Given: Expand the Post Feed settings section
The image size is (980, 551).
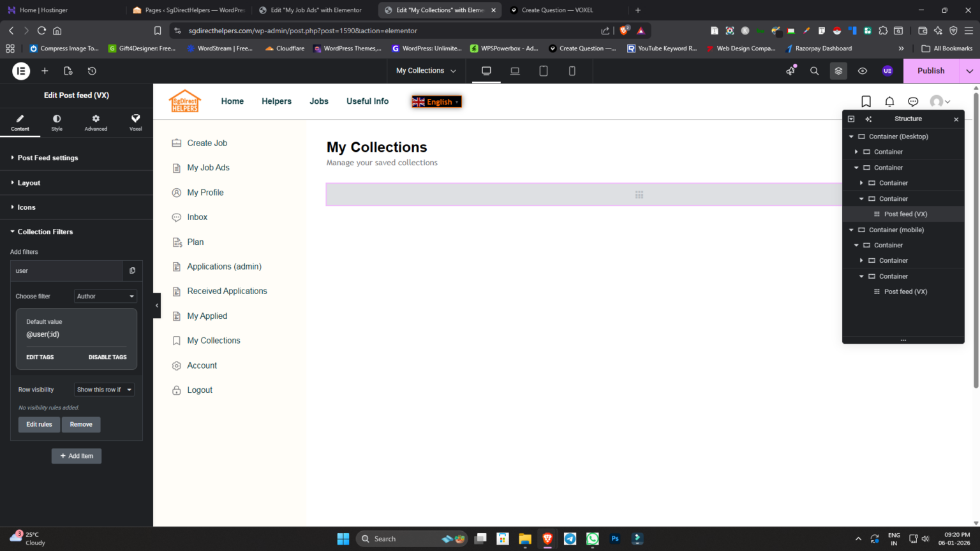Looking at the screenshot, I should [x=48, y=158].
